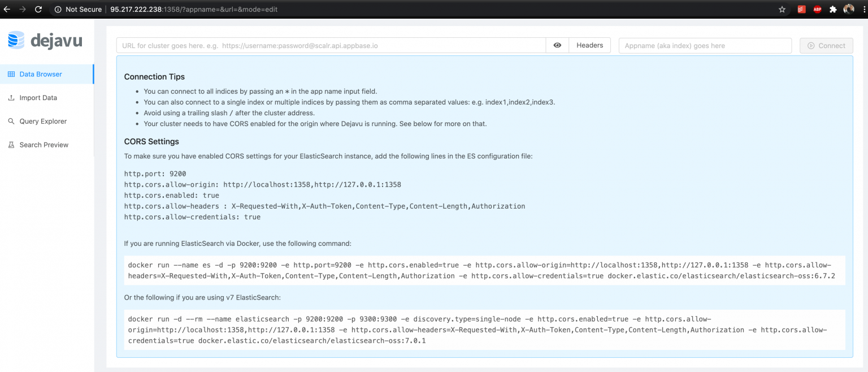Click the dejavu logo icon
This screenshot has width=868, height=372.
[x=16, y=40]
